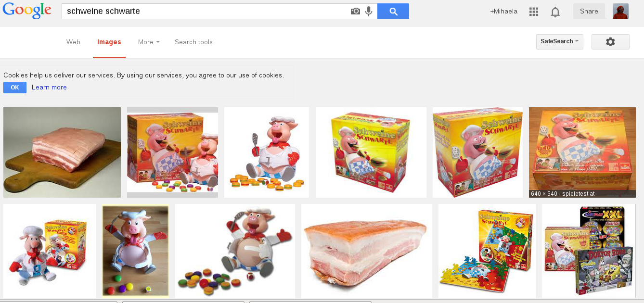Follow the Learn more cookies link
The height and width of the screenshot is (303, 644).
coord(49,88)
